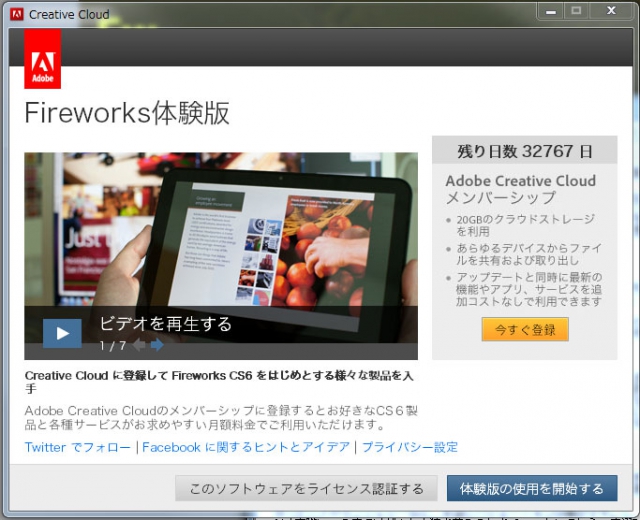
Task: Click Adobe Creative Cloud メンバーシップ title
Action: point(520,189)
